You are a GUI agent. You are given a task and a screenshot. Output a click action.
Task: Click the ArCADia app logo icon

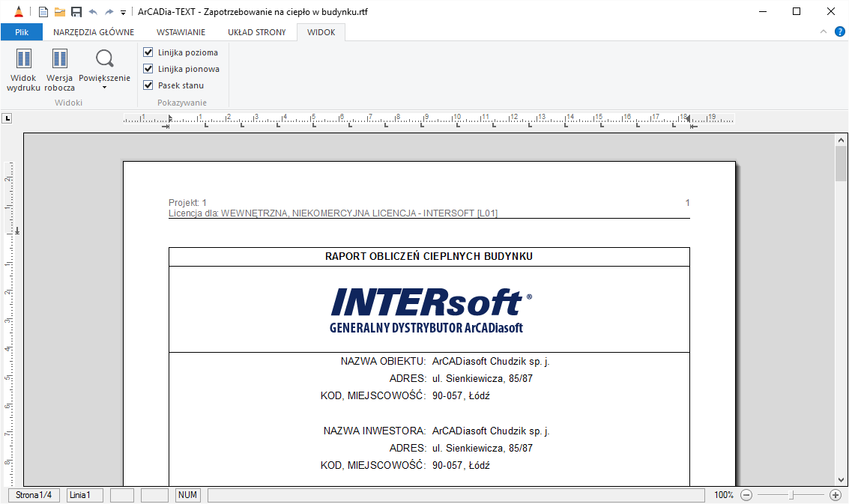point(19,11)
